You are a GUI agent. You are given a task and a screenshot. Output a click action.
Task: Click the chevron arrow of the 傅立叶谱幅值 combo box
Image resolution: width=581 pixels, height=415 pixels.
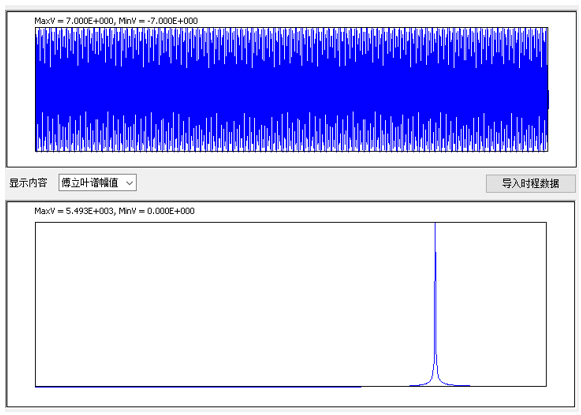pos(129,183)
